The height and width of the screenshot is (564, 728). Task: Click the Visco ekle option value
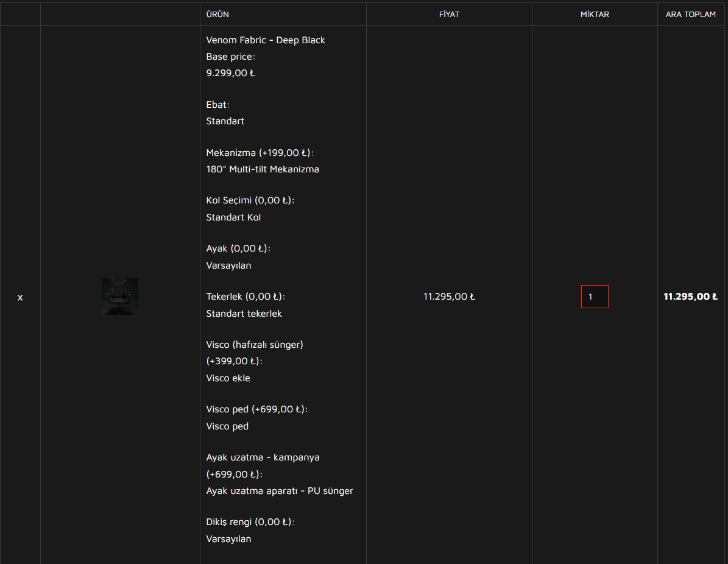coord(228,378)
